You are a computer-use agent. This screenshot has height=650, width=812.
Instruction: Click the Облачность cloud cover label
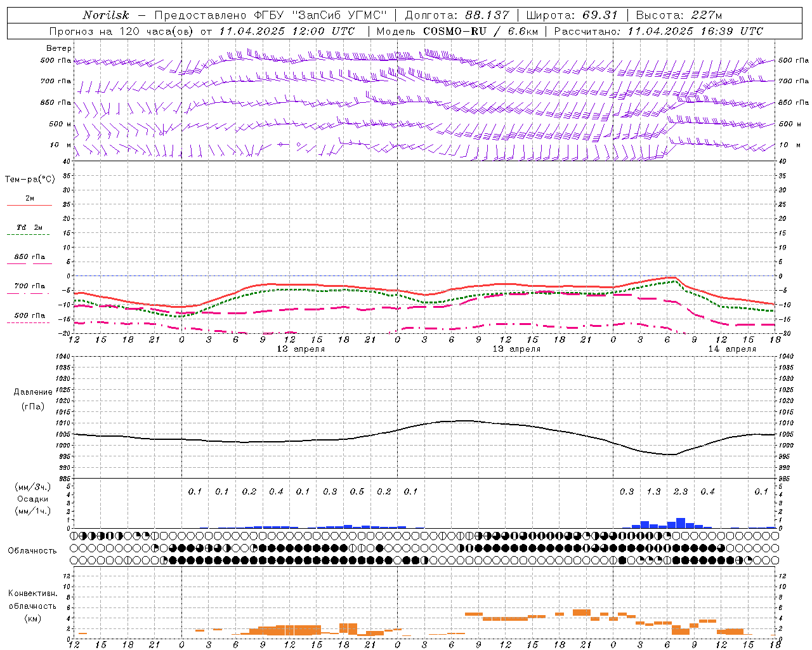(x=32, y=550)
